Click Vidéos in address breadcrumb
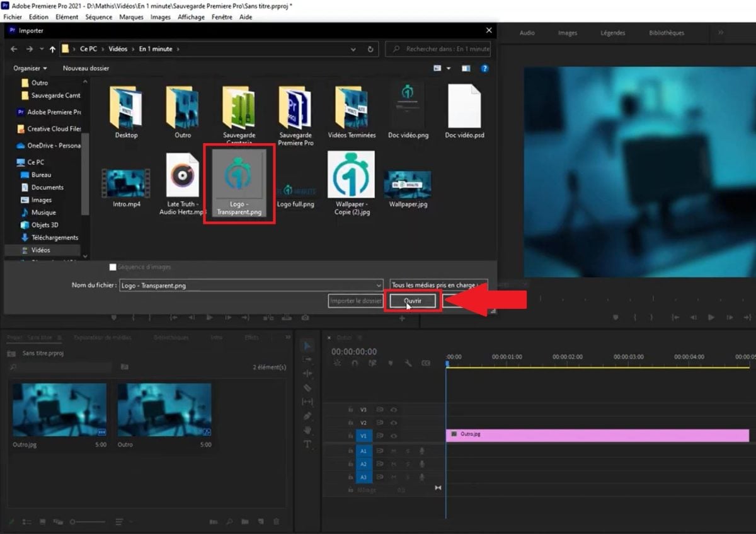756x534 pixels. (117, 49)
